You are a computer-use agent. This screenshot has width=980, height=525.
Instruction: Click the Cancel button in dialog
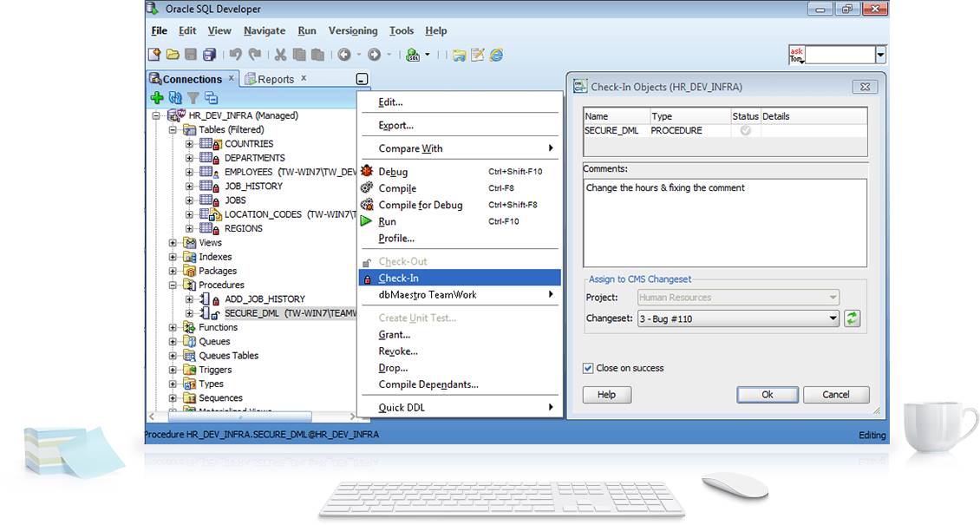pos(836,394)
